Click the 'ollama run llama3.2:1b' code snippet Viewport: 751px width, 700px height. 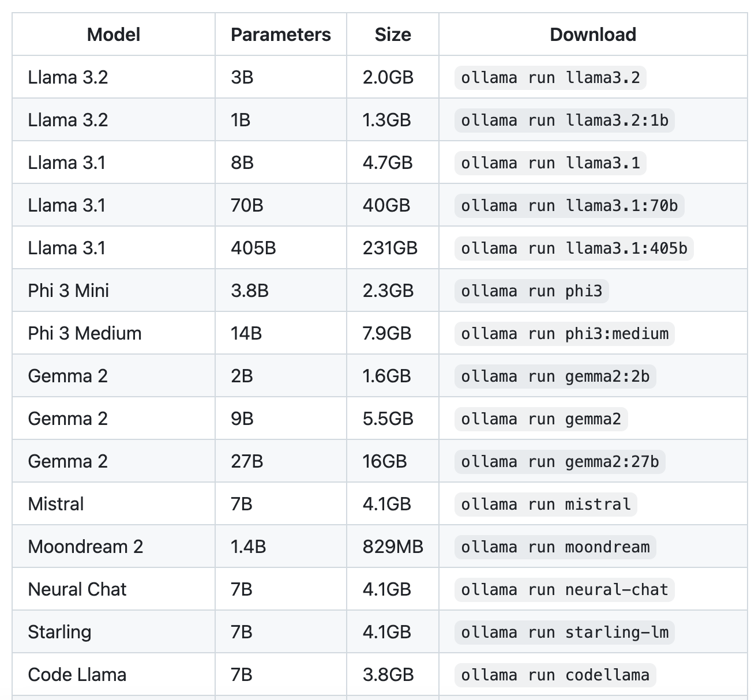564,121
